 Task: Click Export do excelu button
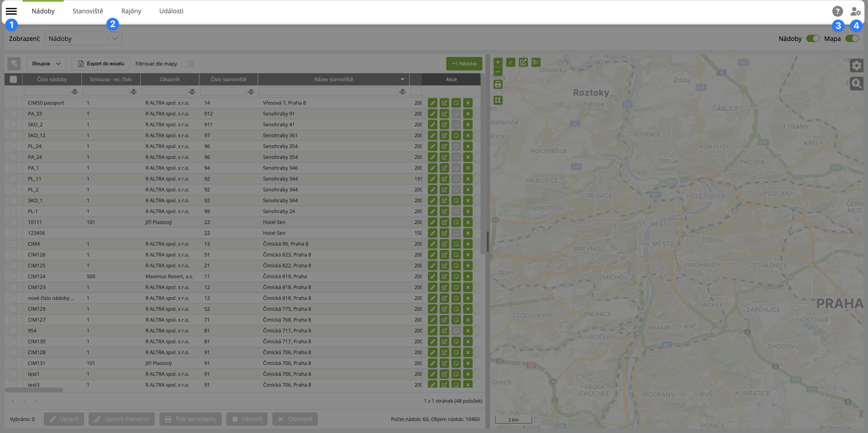101,64
